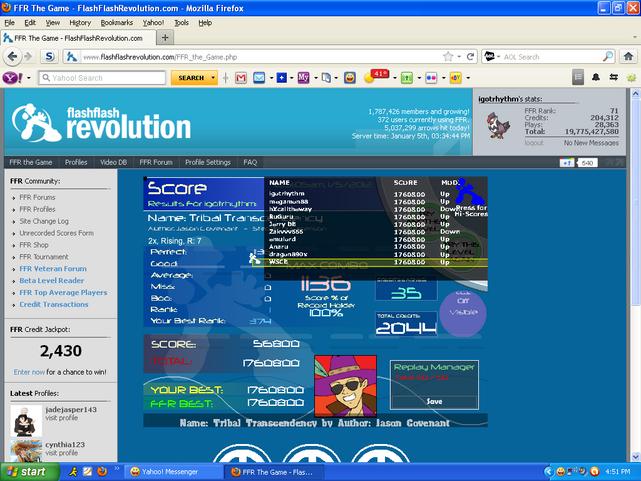The image size is (641, 481).
Task: Expand the AOL search engine dropdown
Action: click(498, 57)
